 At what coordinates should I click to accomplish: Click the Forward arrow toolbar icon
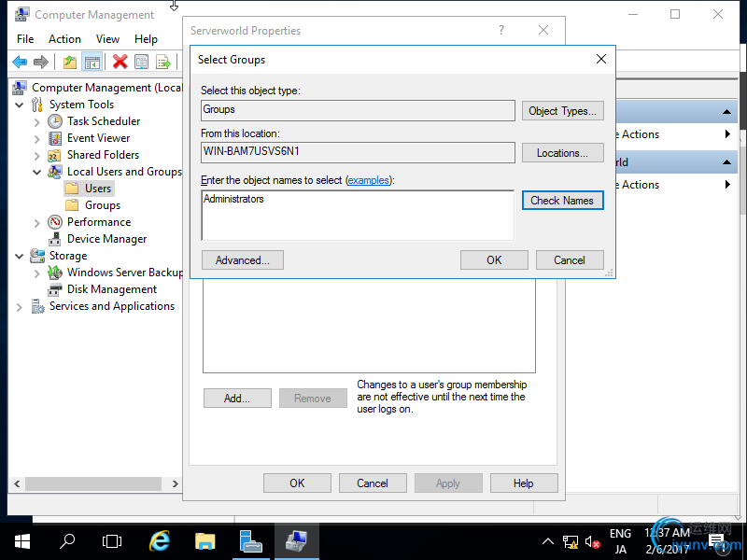point(41,62)
